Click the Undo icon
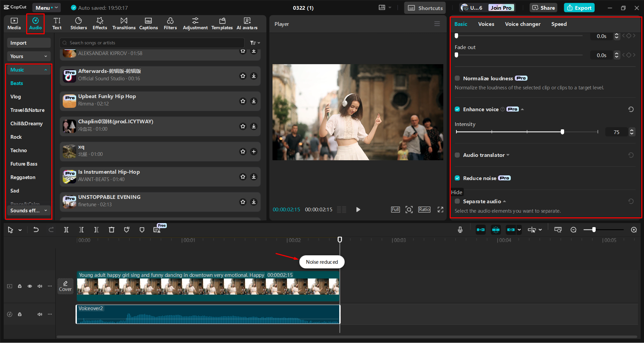Screen dimensions: 644x343 click(36, 229)
